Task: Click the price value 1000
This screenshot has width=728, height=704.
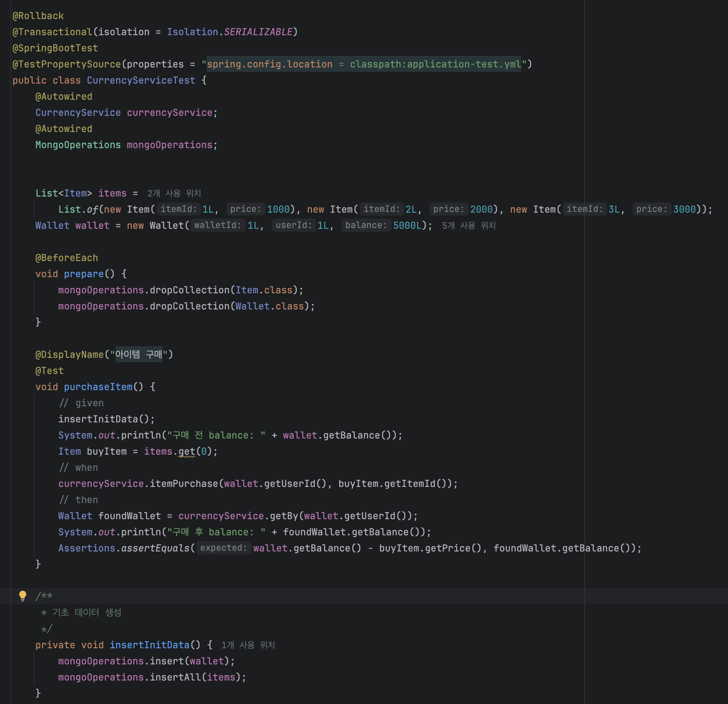Action: pyautogui.click(x=278, y=209)
